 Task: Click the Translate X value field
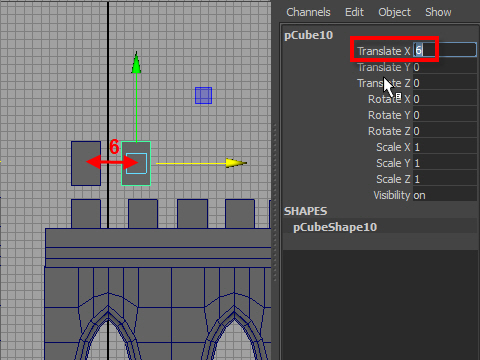(445, 50)
